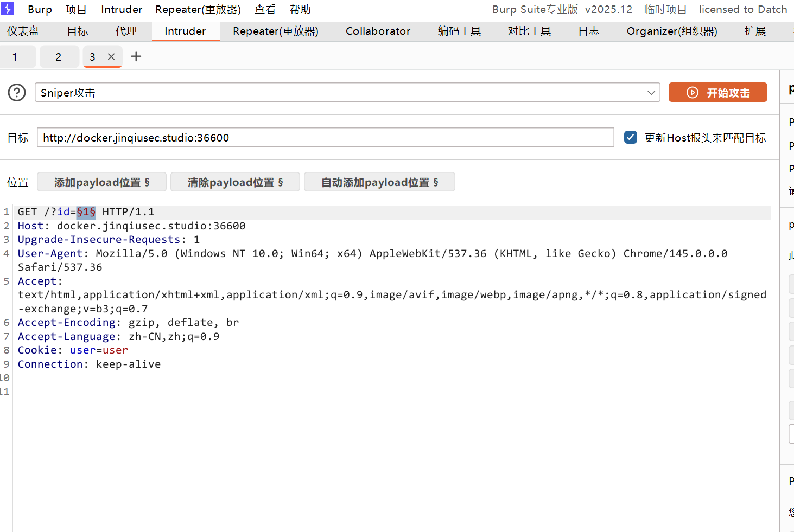The image size is (794, 532).
Task: Click the User-Agent header name
Action: pos(50,254)
